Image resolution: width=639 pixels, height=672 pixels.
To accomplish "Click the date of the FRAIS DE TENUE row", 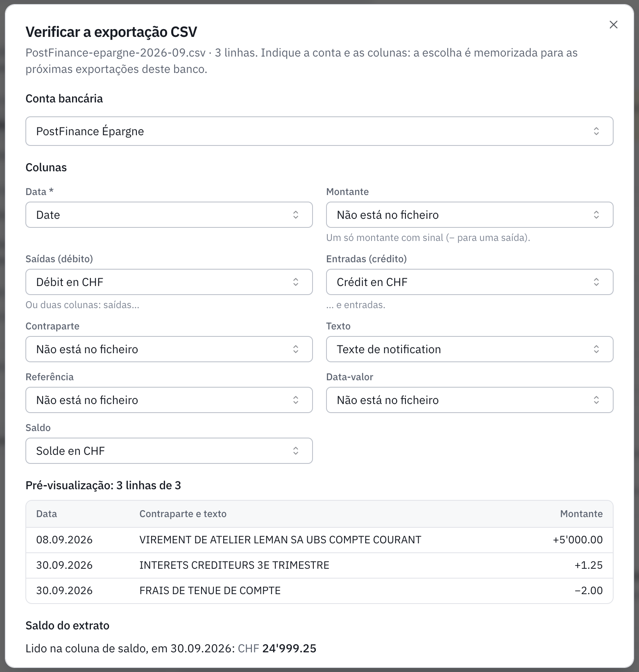I will (64, 590).
